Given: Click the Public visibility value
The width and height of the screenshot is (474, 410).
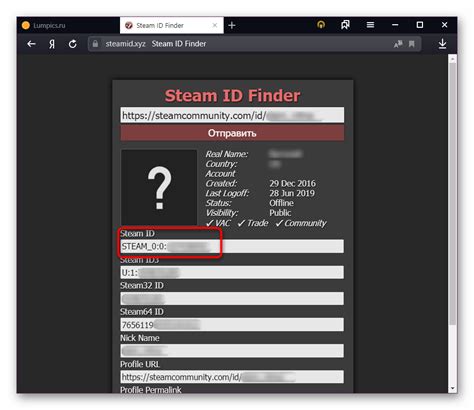Looking at the screenshot, I should point(280,213).
